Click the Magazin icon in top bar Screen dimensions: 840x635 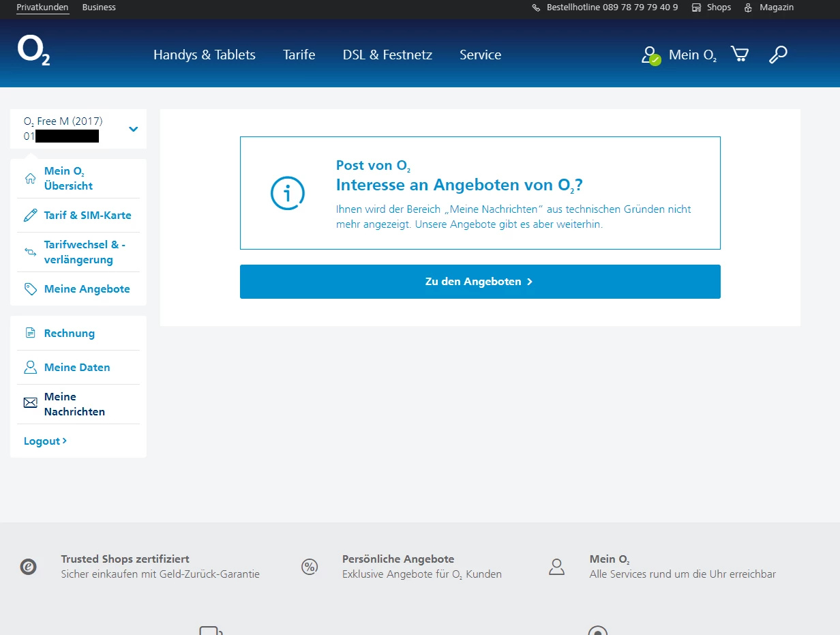(748, 8)
